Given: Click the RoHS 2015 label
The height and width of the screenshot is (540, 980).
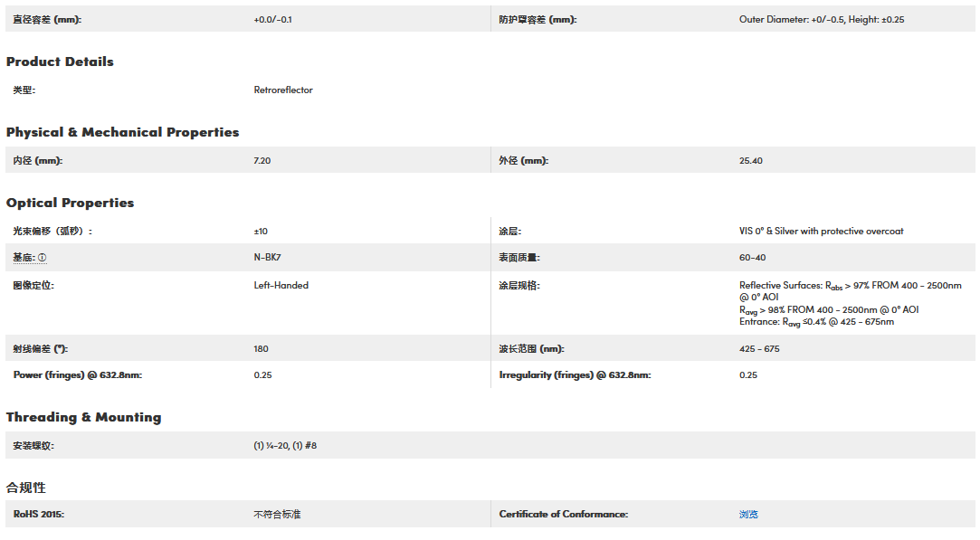Looking at the screenshot, I should [38, 515].
